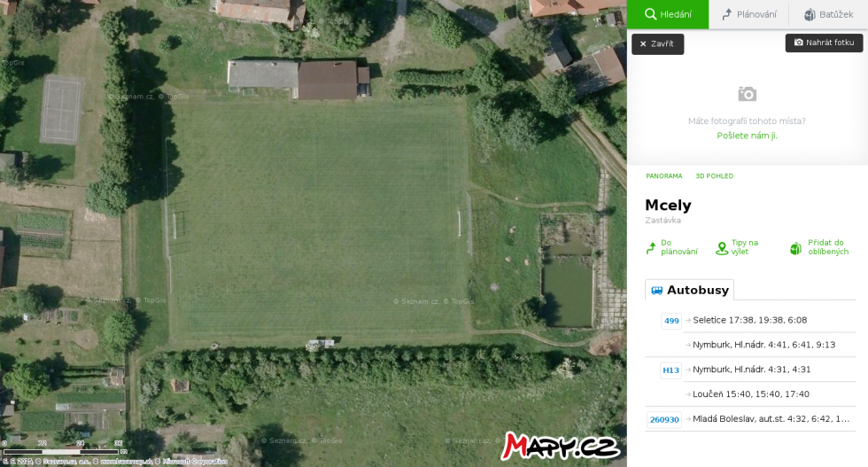Click the gray camera photo placeholder icon
Viewport: 868px width, 467px height.
click(x=747, y=94)
